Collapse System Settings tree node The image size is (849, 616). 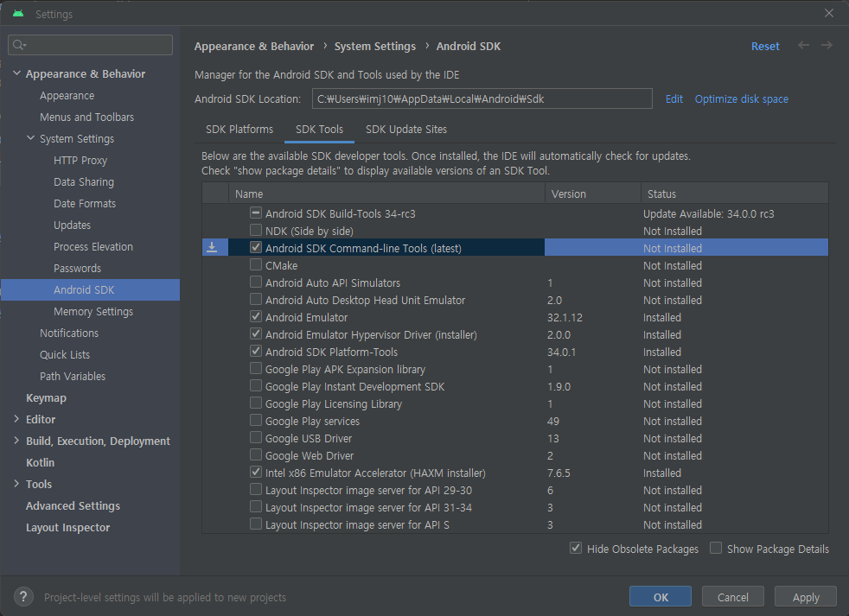pos(31,138)
